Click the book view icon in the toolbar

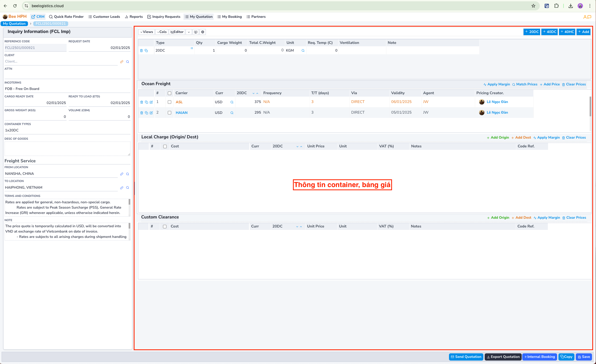point(196,32)
